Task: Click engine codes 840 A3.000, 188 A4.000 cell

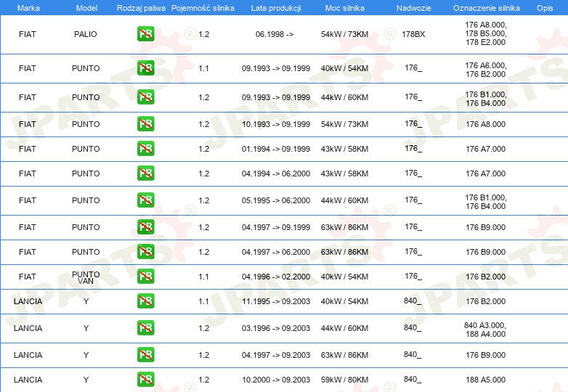Action: (x=485, y=330)
